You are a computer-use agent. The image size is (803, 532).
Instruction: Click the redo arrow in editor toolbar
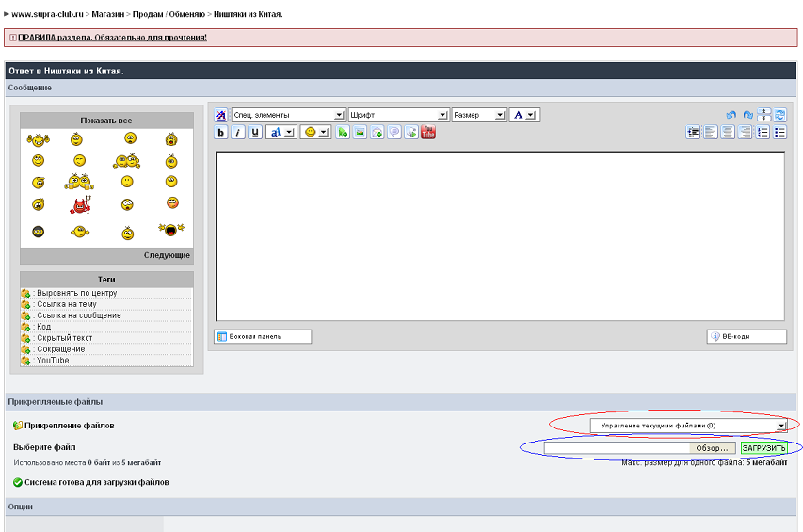click(x=747, y=115)
